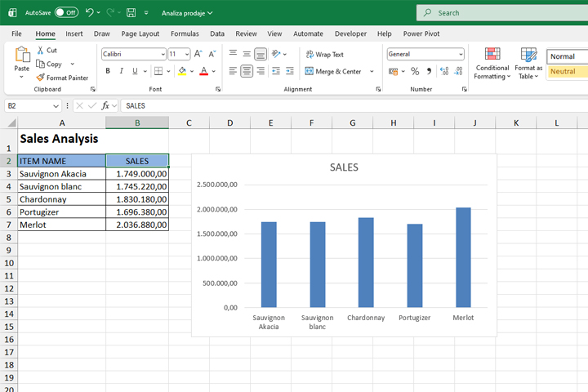Toggle the AutoSave switch
Image resolution: width=588 pixels, height=392 pixels.
point(66,13)
